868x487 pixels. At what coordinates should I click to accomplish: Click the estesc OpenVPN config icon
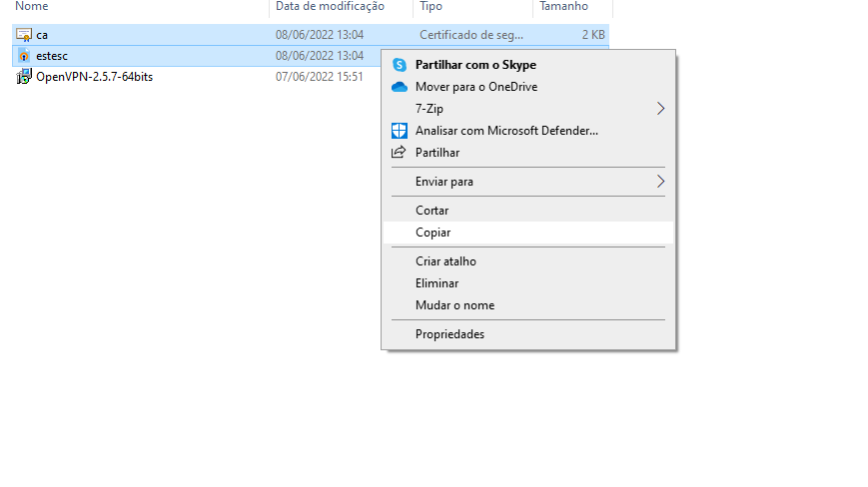(24, 56)
